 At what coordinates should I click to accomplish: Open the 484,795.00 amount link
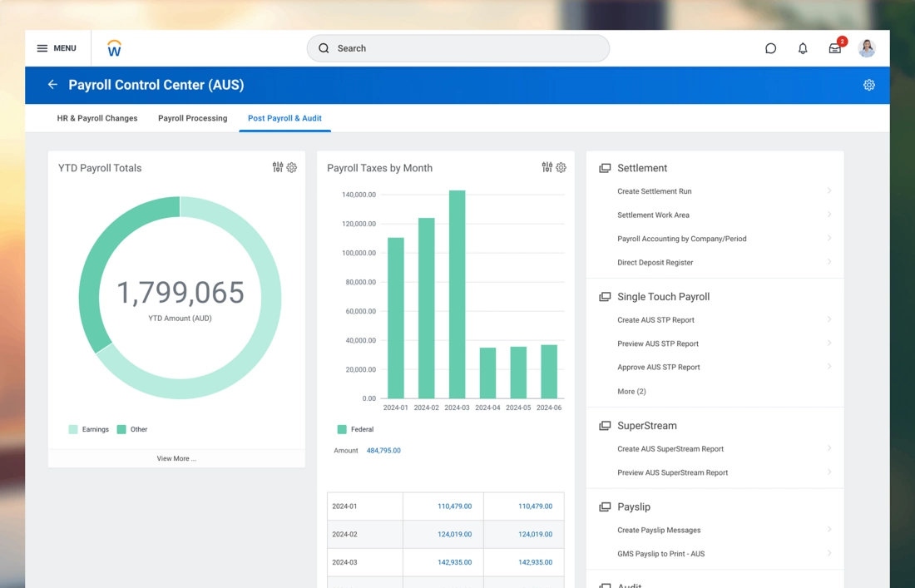coord(383,451)
